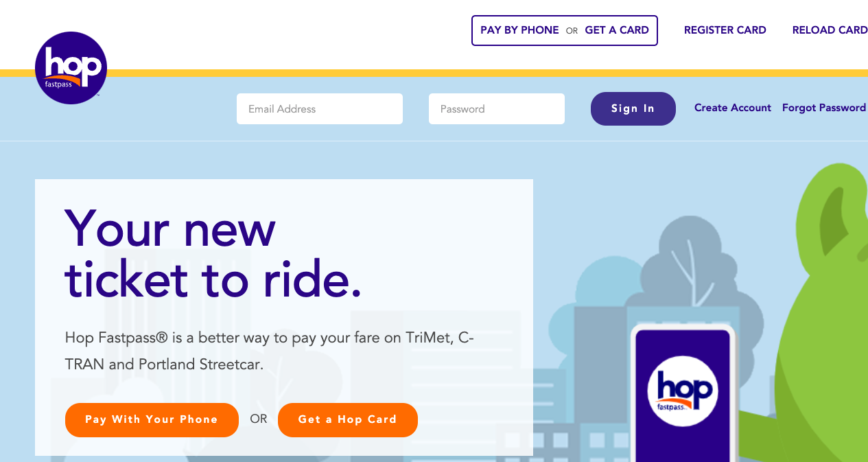Go to REGISTER CARD page
The height and width of the screenshot is (462, 868).
(725, 30)
